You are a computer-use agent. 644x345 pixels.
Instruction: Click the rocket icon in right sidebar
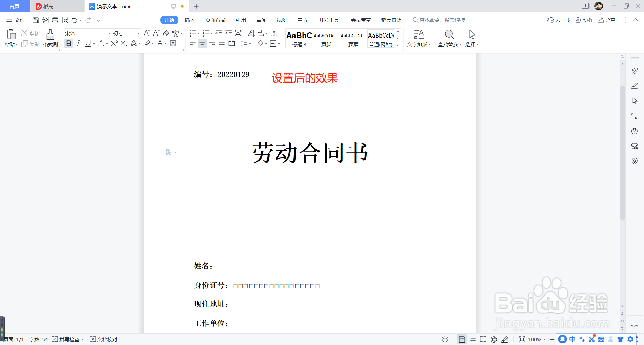click(634, 71)
